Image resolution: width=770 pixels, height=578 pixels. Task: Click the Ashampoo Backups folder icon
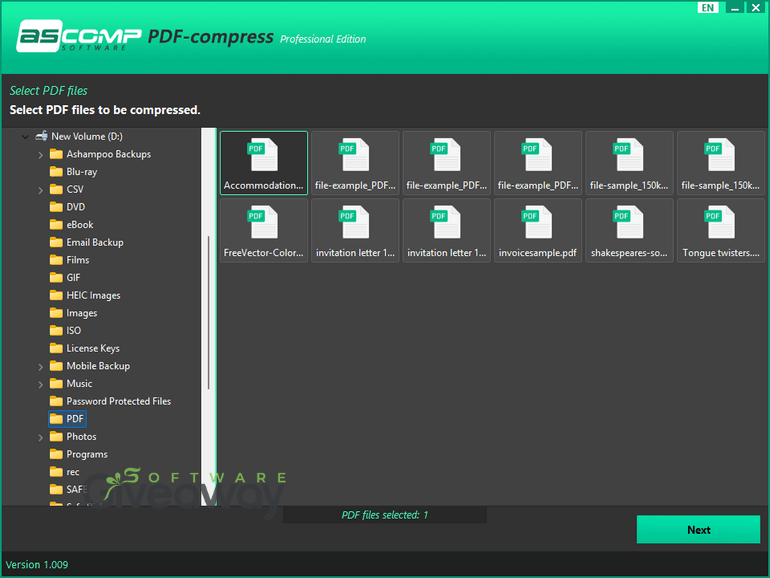[56, 154]
